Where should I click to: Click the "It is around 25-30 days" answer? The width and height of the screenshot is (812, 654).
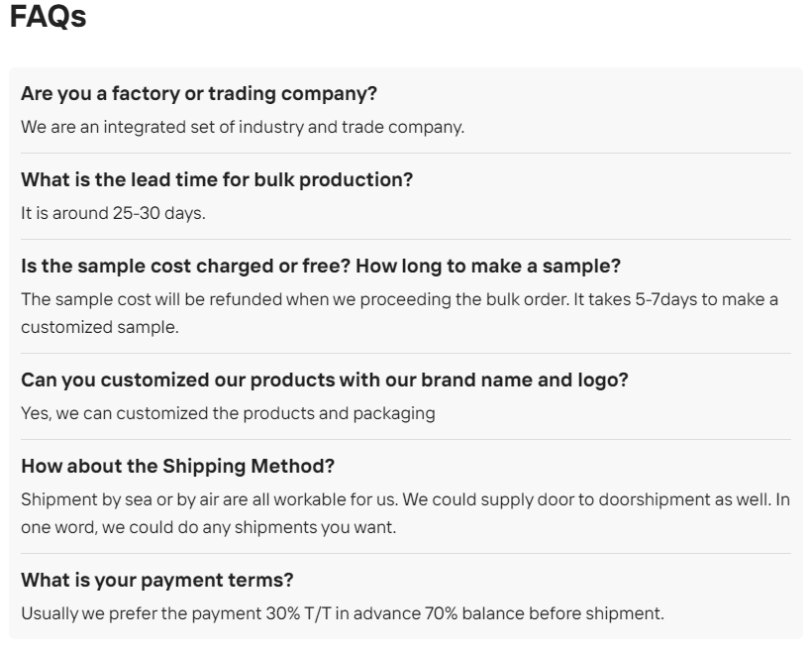click(x=113, y=213)
